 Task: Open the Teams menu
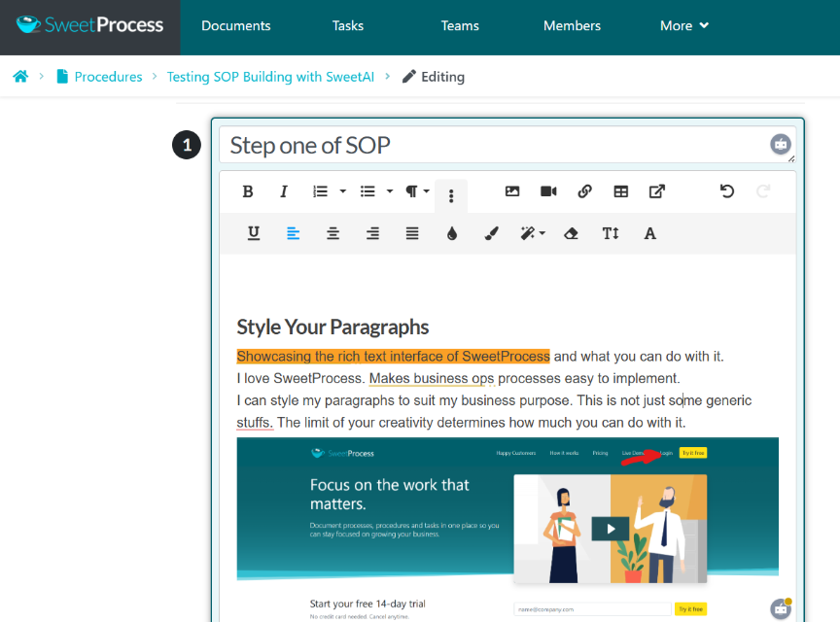(x=460, y=25)
